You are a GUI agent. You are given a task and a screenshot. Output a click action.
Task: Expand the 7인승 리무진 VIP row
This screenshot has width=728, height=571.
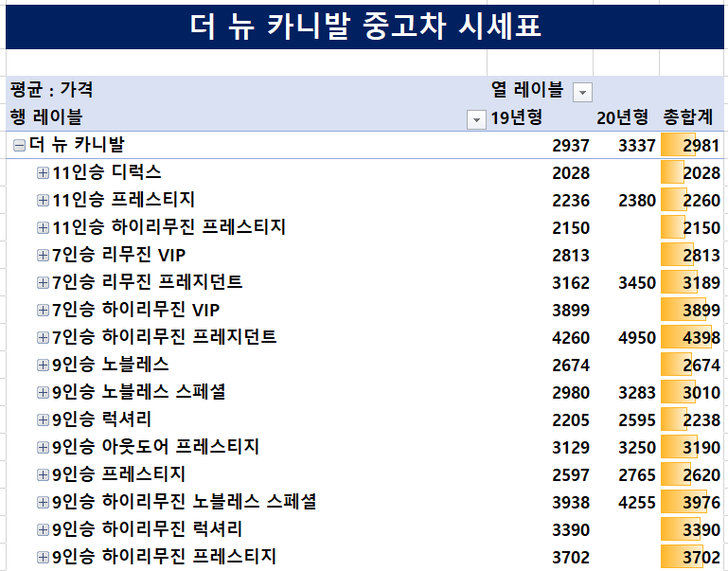(x=43, y=255)
